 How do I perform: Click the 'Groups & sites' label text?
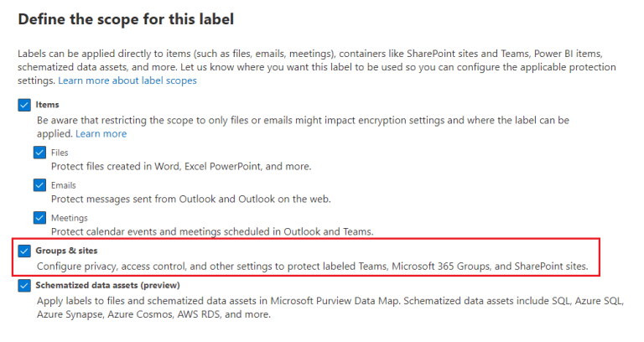(72, 251)
